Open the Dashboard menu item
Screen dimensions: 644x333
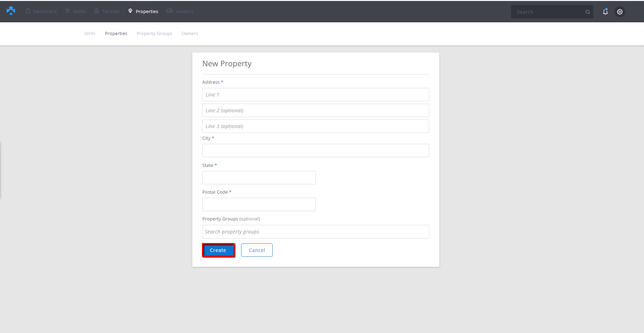click(45, 11)
